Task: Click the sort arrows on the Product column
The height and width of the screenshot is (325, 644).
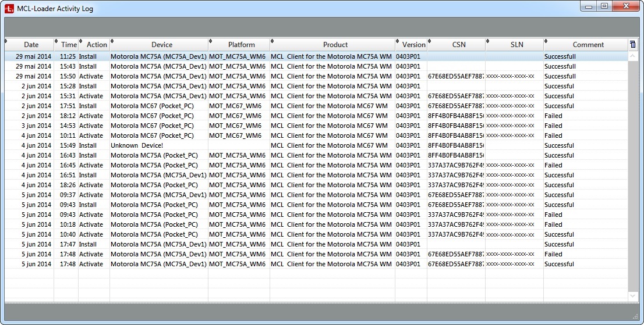Action: point(273,41)
